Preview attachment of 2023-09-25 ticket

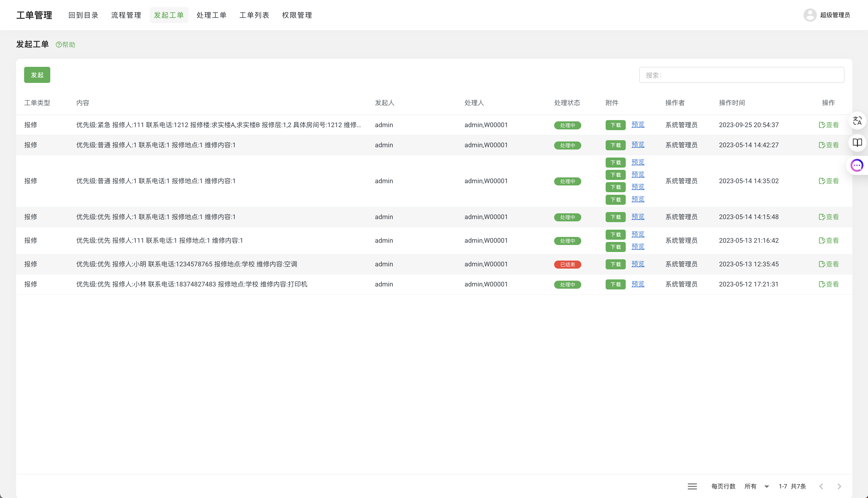pyautogui.click(x=638, y=125)
